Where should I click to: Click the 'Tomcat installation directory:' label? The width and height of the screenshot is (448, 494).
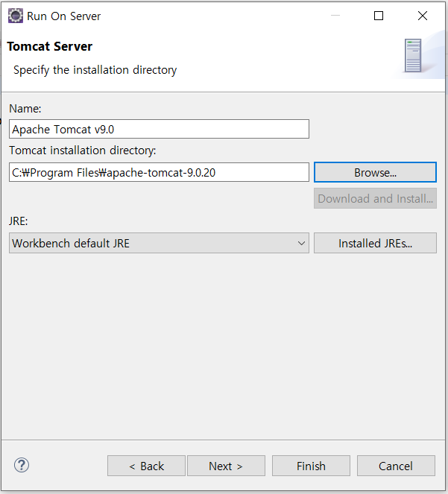pos(82,151)
